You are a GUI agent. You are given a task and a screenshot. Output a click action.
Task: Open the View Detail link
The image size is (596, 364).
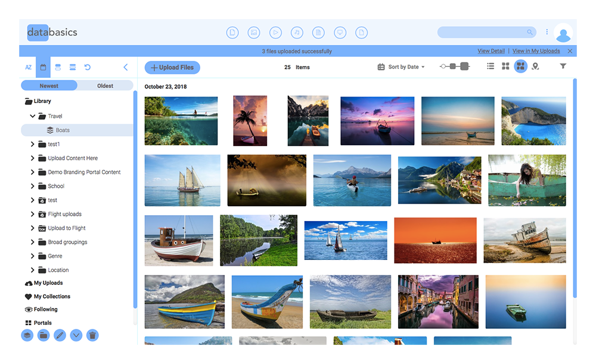491,51
